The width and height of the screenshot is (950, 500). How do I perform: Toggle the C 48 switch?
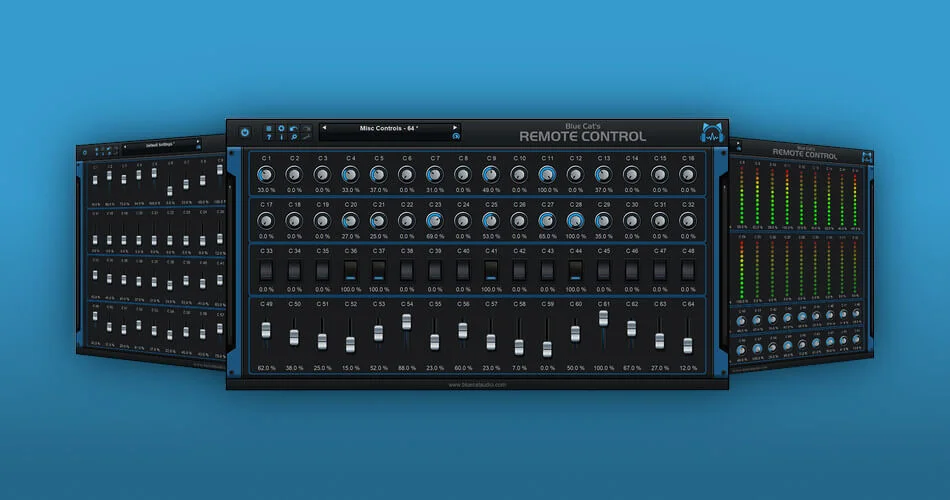[x=688, y=270]
